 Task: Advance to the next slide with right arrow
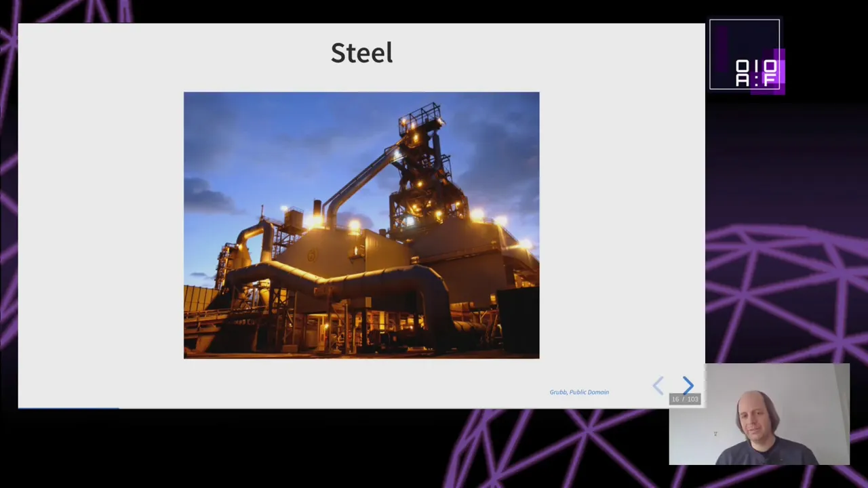tap(688, 386)
